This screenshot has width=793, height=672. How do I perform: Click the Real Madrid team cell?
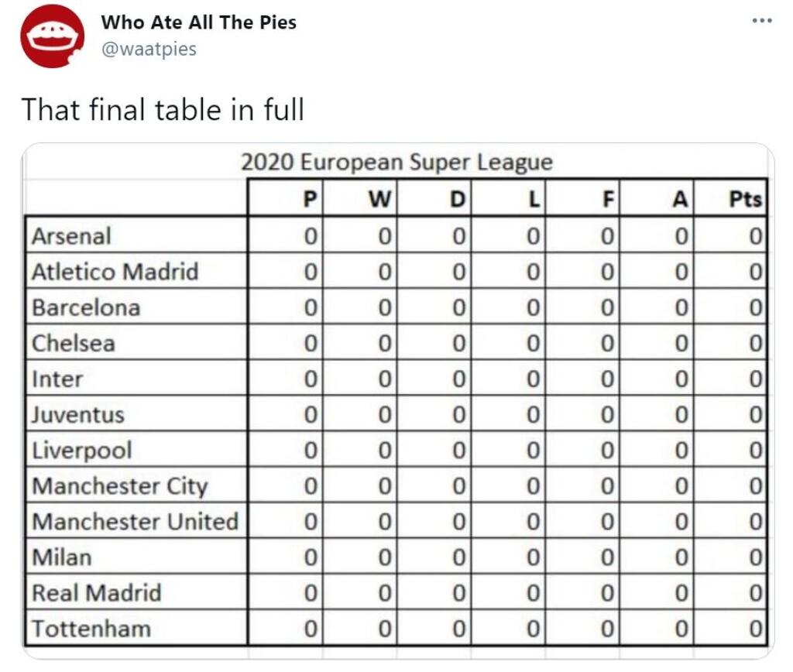click(136, 592)
